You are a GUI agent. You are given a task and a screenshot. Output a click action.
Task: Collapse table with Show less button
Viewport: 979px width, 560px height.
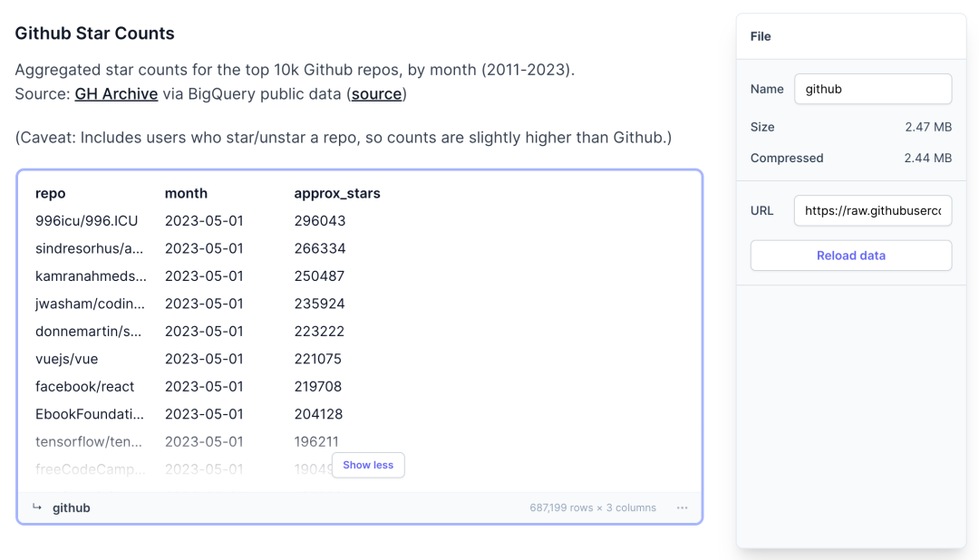click(x=368, y=465)
